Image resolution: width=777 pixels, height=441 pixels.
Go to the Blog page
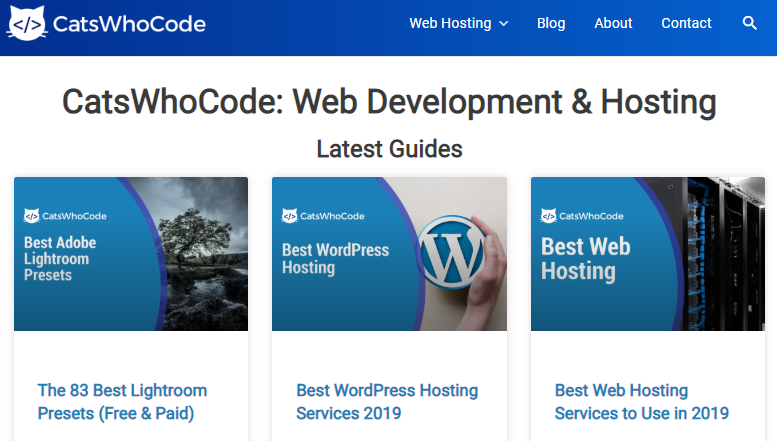point(551,23)
